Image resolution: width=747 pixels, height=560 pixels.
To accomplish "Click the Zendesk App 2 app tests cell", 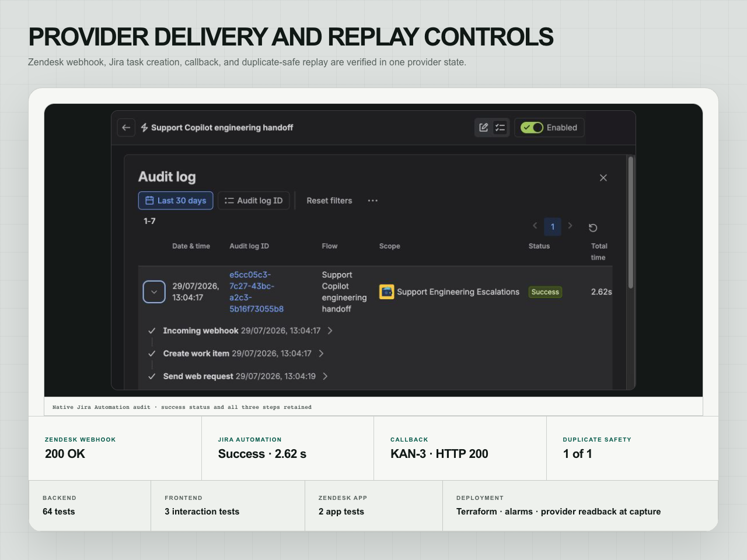I will pyautogui.click(x=373, y=506).
